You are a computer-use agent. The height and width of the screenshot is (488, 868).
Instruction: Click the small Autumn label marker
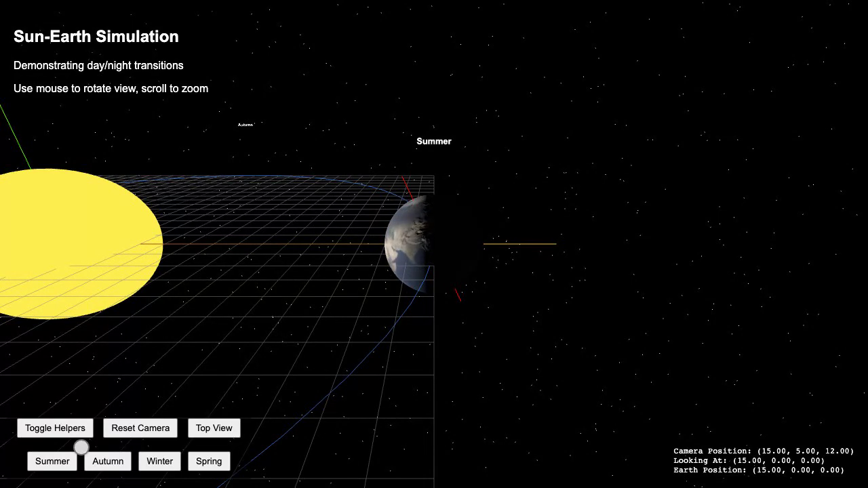point(245,125)
